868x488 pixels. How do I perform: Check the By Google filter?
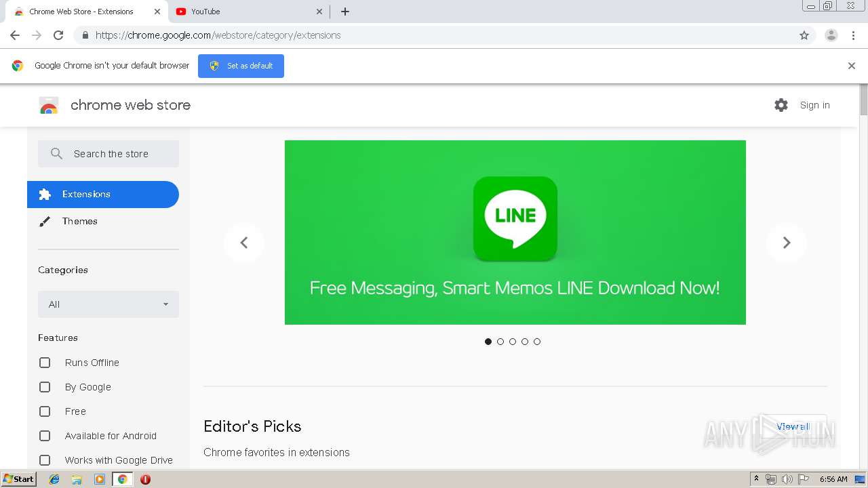(x=45, y=387)
